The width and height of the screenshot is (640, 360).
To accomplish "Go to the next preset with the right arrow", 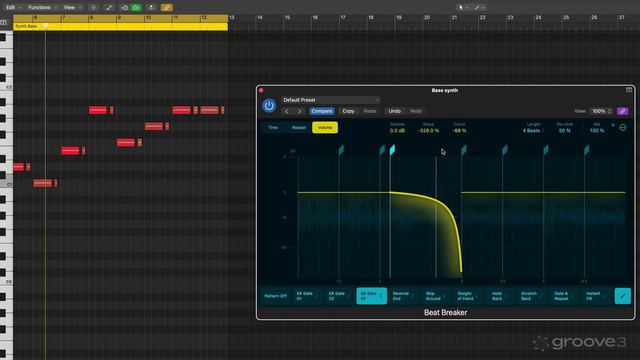I will click(300, 111).
